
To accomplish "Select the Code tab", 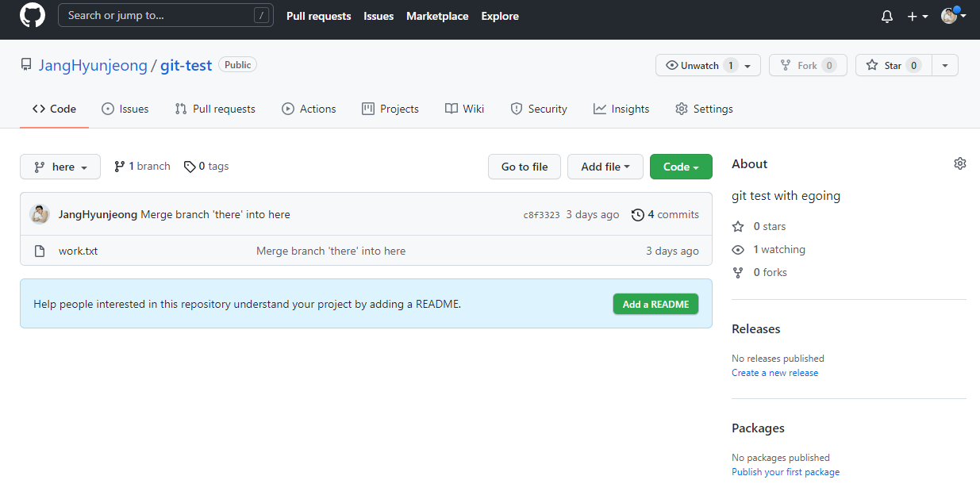I will pos(55,109).
